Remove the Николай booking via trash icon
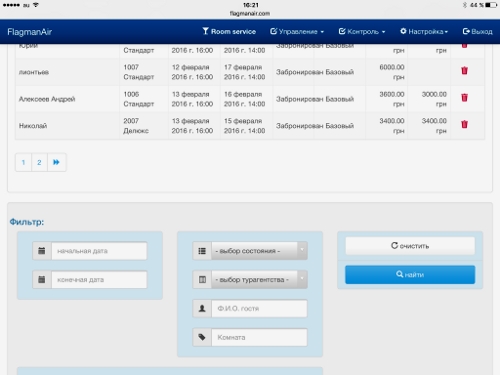The width and height of the screenshot is (500, 375). [464, 124]
